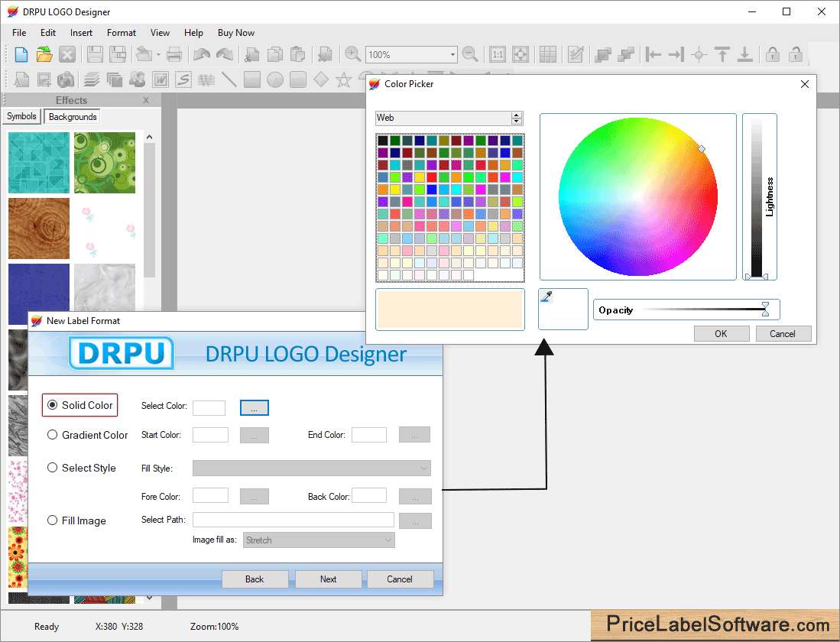
Task: Click the align-to-top arrow icon
Action: pos(722,54)
